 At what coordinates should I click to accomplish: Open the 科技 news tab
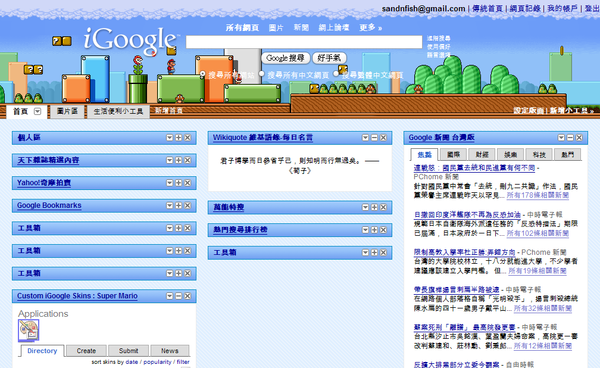(x=539, y=155)
